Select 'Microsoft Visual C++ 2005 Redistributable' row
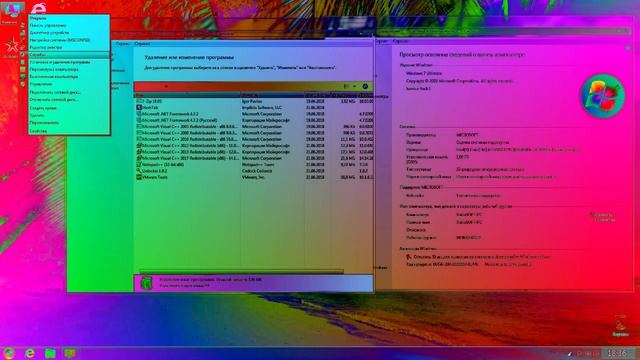This screenshot has width=640, height=360. 254,127
